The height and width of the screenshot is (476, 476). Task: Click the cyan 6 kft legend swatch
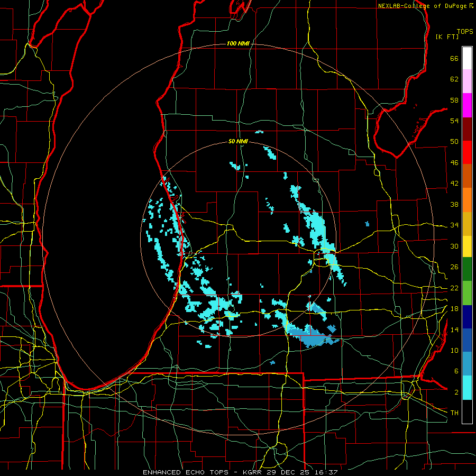tap(467, 388)
